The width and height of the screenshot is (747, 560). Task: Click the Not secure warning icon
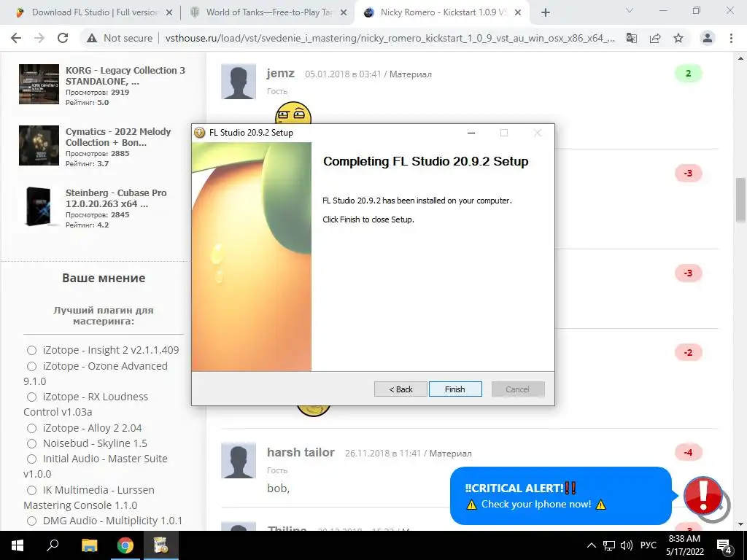92,38
